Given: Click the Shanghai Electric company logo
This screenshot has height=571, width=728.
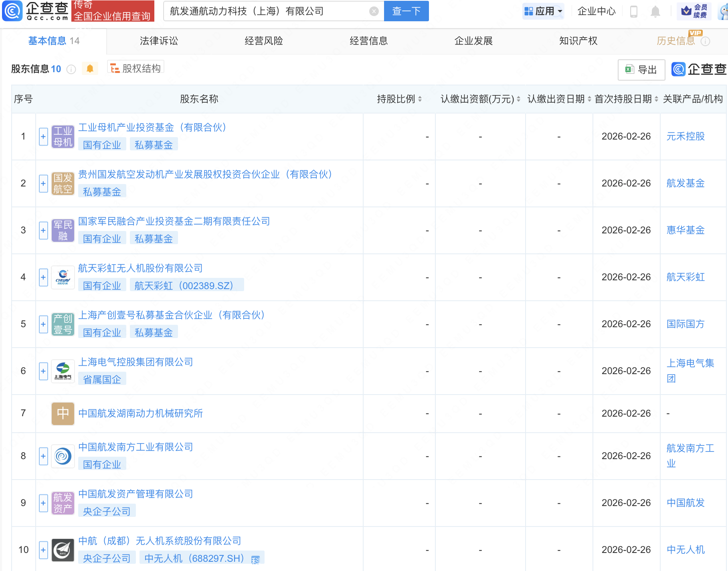Looking at the screenshot, I should click(x=63, y=371).
